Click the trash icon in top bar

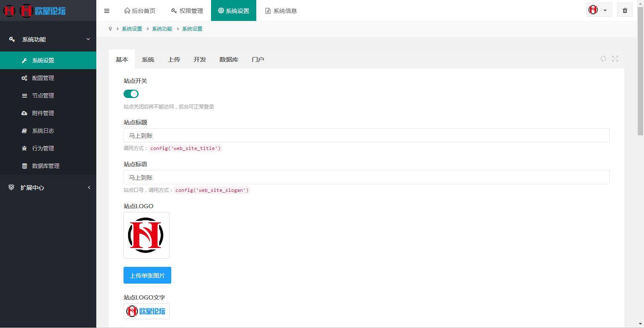point(624,10)
